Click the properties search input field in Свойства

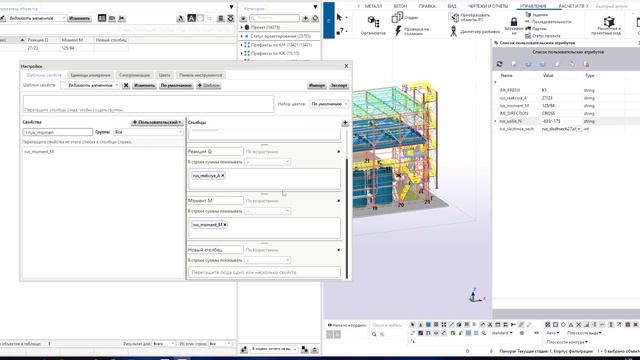(58, 132)
